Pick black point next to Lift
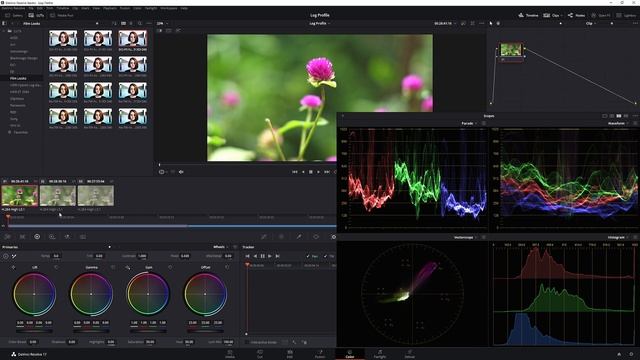 point(13,267)
